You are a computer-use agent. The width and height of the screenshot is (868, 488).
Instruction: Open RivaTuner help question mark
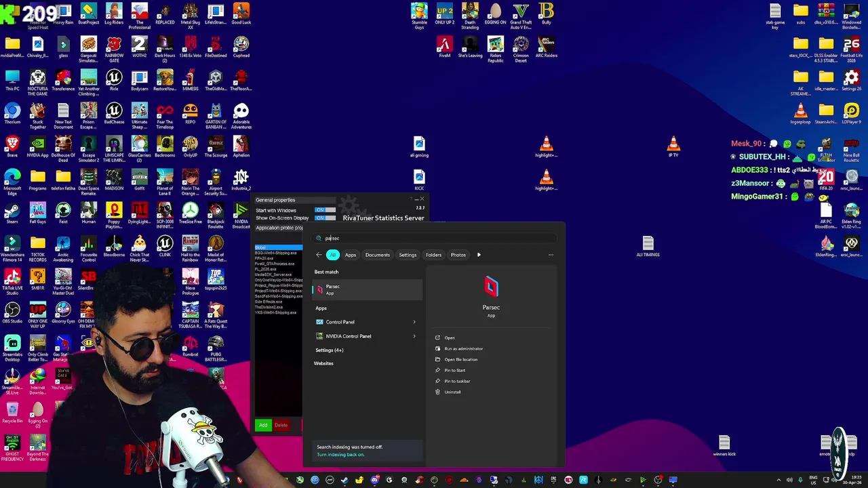[x=412, y=199]
